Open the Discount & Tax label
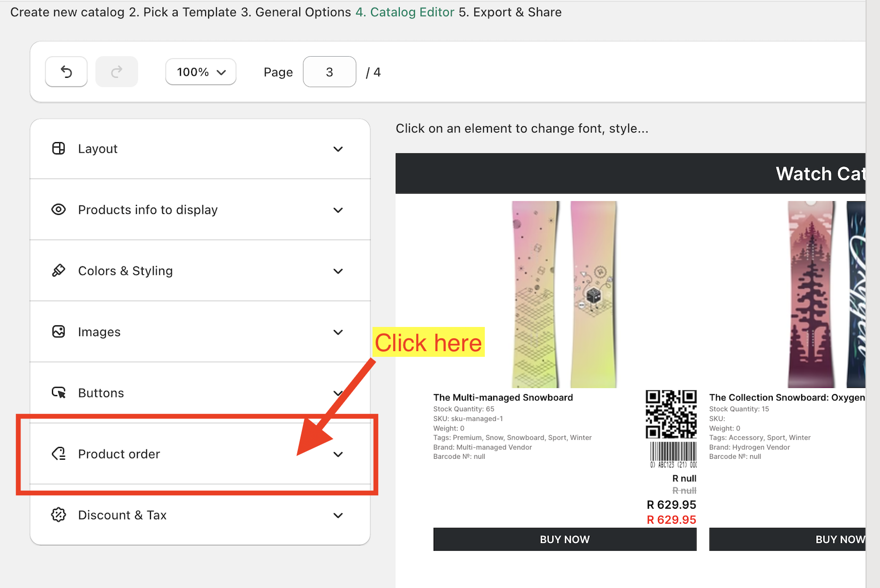The width and height of the screenshot is (880, 588). pos(122,515)
